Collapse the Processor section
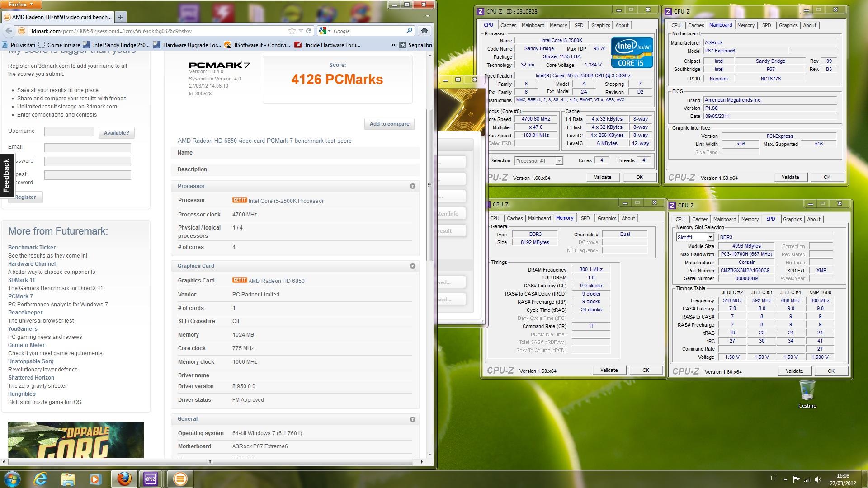This screenshot has height=488, width=868. 412,186
